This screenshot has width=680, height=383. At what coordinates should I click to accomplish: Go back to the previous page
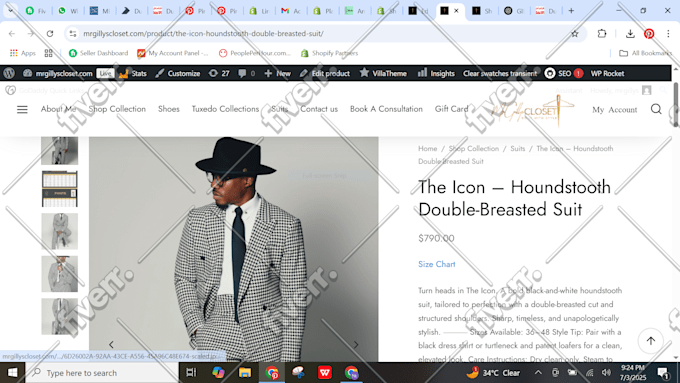pos(12,33)
